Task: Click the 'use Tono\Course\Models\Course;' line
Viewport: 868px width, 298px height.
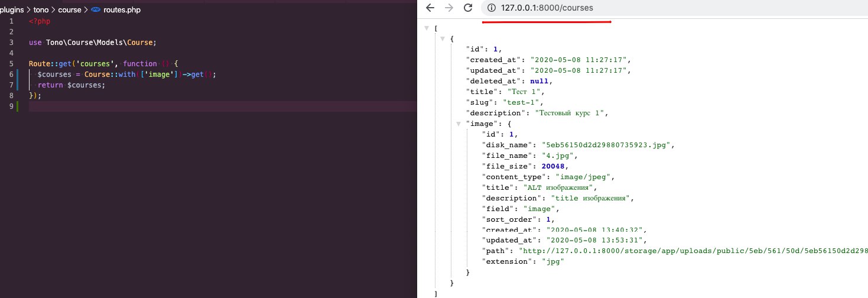Action: [92, 43]
